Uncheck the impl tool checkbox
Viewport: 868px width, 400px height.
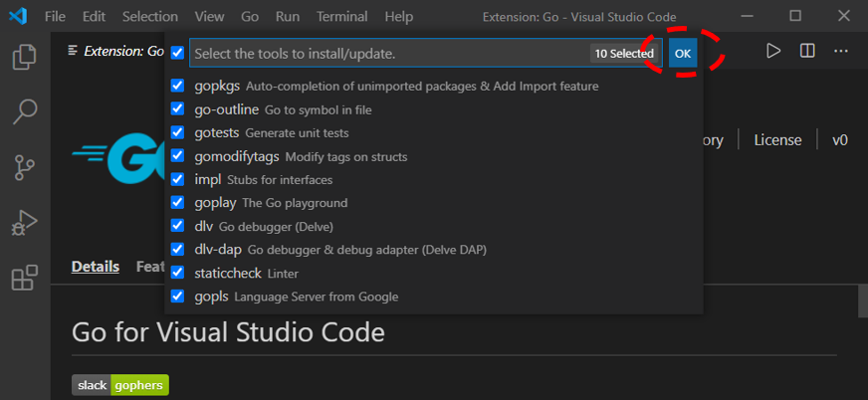coord(177,179)
